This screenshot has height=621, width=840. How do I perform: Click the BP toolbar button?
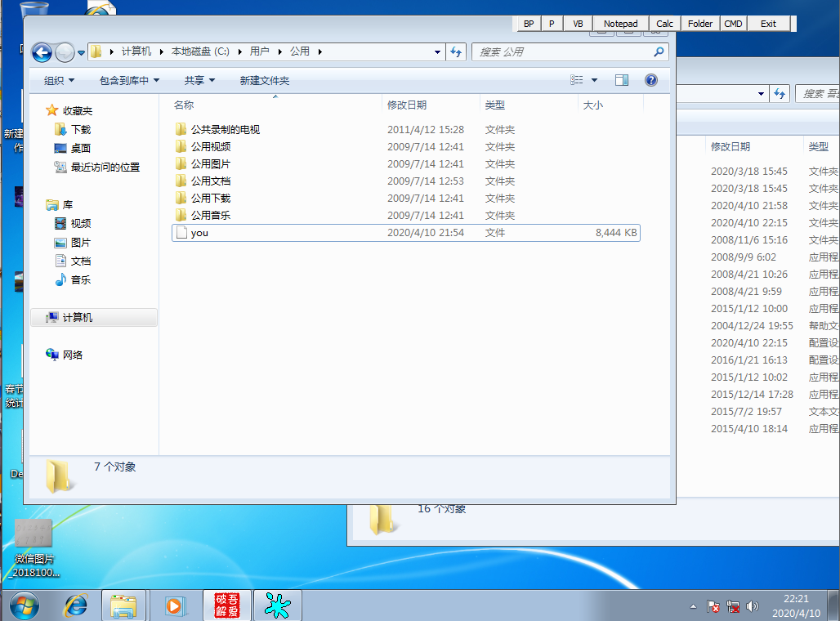[528, 24]
